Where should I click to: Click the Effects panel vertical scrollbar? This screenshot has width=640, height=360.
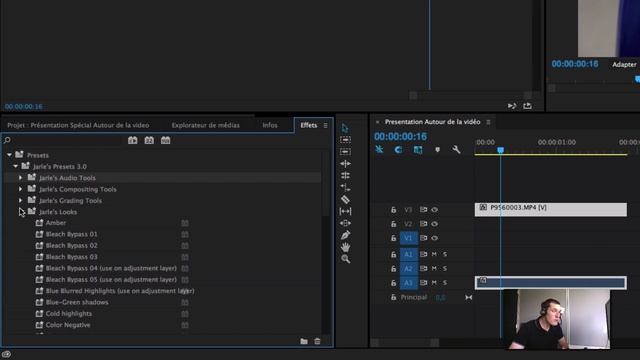tap(325, 184)
